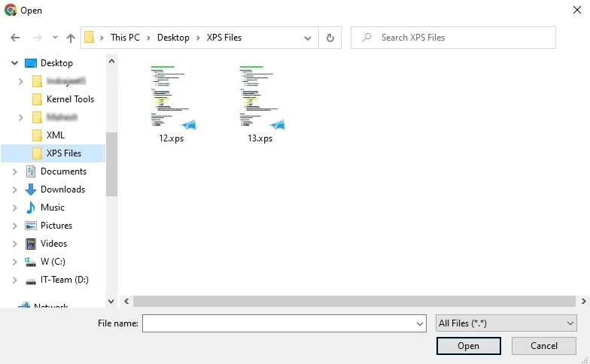
Task: Click the navigation pane scrollbar thumb
Action: pyautogui.click(x=111, y=164)
